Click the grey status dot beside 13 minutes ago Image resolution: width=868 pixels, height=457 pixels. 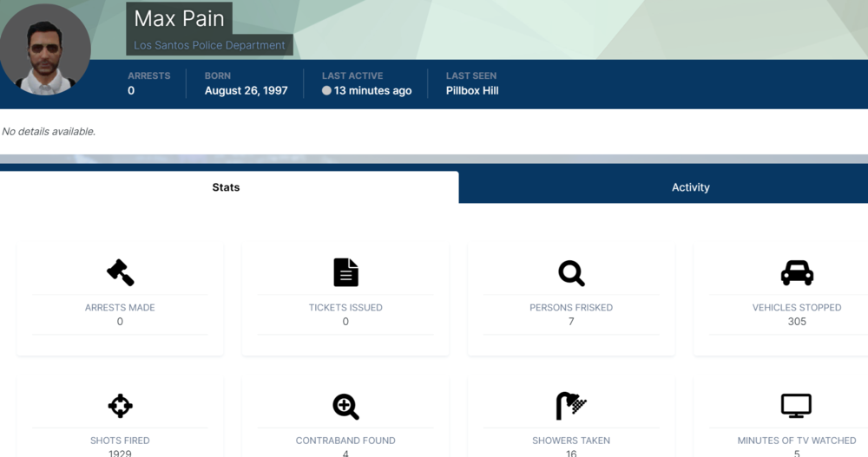[x=326, y=90]
